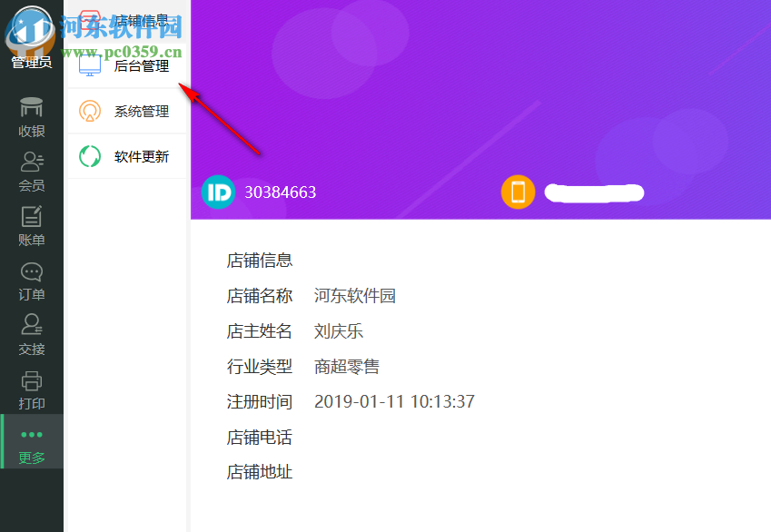
Task: Open 后台管理 menu item
Action: pos(127,66)
